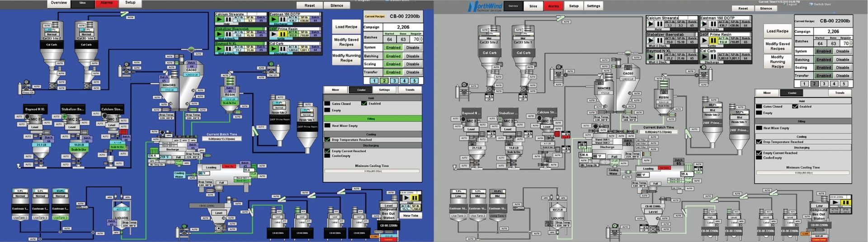This screenshot has height=242, width=868.
Task: Play Stabalizer Baerostab on the blue screen
Action: pos(219,34)
